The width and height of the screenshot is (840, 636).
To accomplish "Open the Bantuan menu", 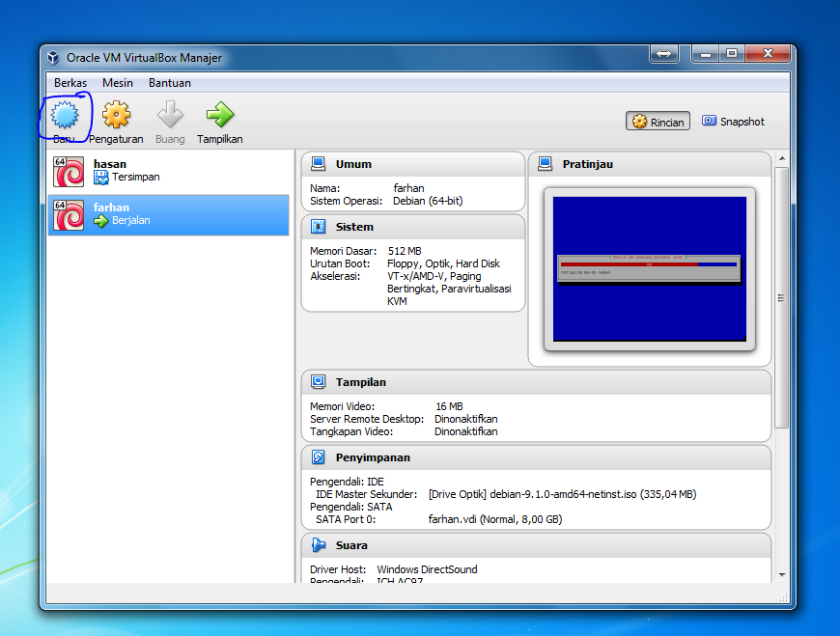I will tap(169, 83).
